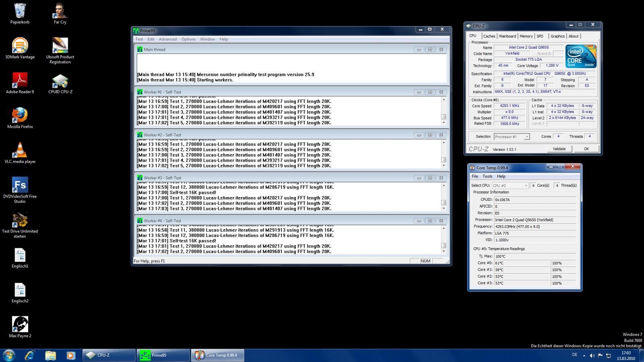The image size is (644, 362).
Task: Open the Select CPU dropdown in Core Temp
Action: [510, 185]
